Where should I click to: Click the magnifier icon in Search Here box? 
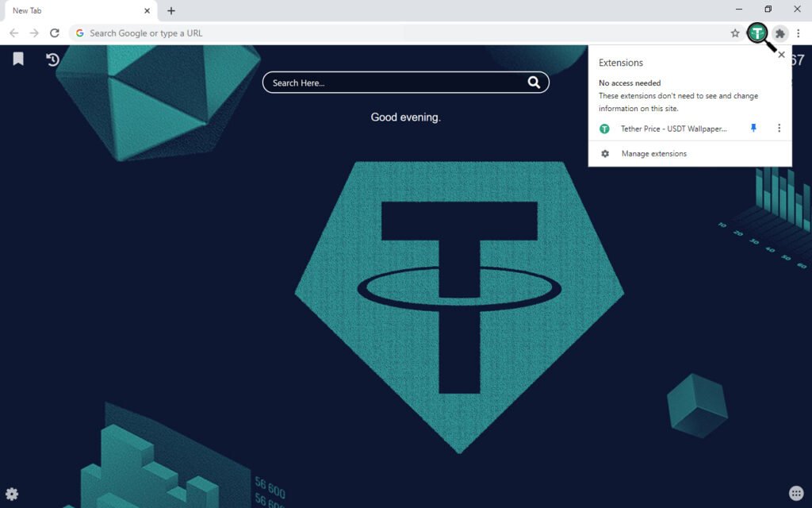click(x=534, y=83)
